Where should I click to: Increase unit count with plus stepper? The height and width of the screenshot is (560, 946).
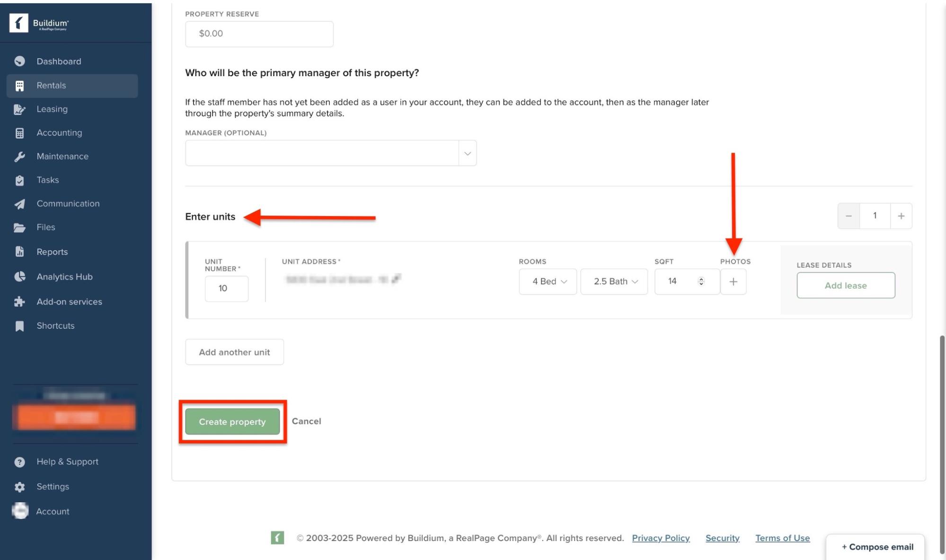(x=901, y=216)
